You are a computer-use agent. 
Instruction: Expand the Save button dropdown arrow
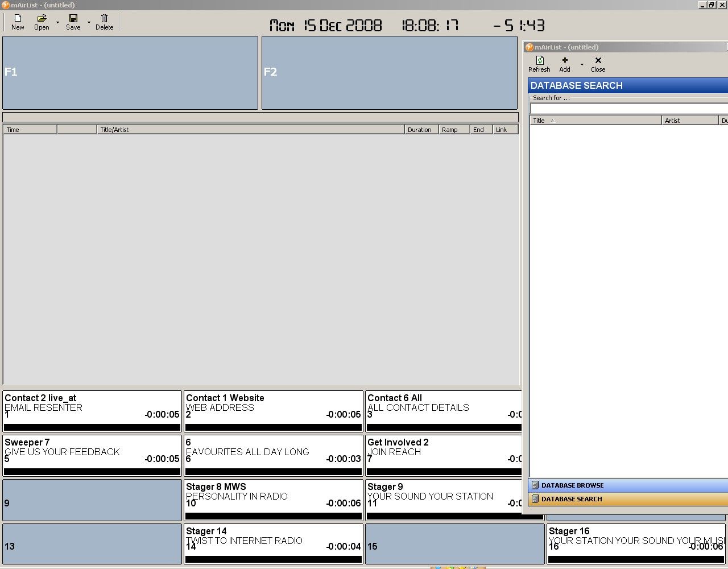[89, 23]
